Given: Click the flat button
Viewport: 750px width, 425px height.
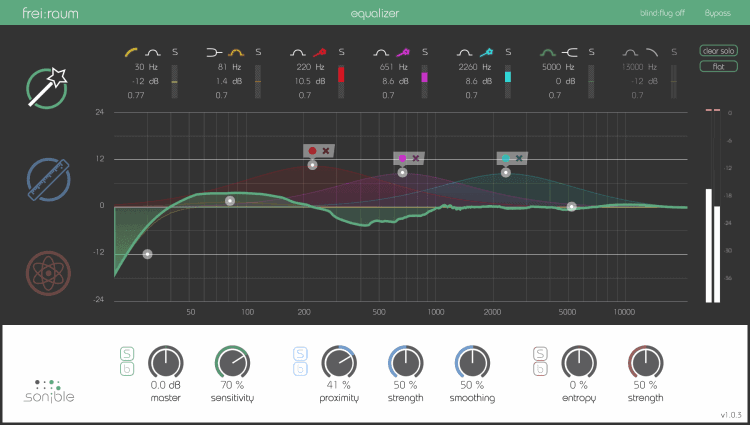Looking at the screenshot, I should click(718, 66).
